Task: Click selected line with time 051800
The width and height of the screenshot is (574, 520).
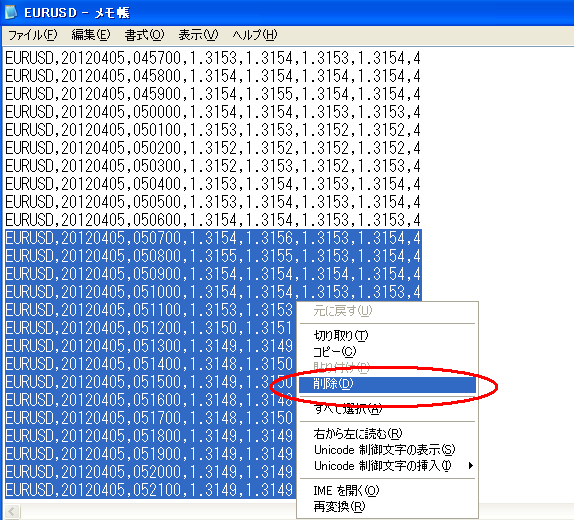Action: click(150, 436)
